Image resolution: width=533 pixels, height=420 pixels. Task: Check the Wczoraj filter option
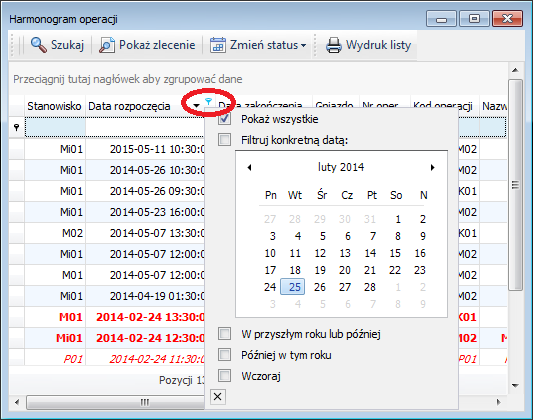click(x=224, y=376)
